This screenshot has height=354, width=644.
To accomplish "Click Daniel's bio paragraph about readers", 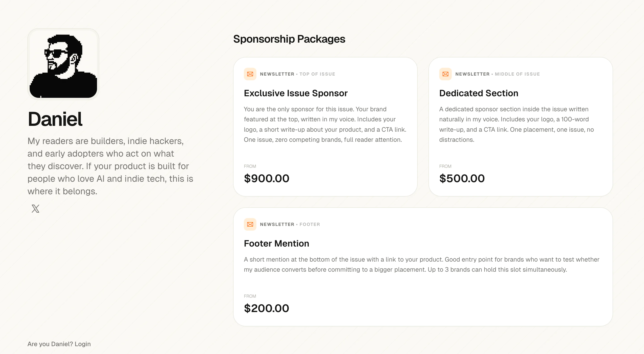I will coord(110,166).
